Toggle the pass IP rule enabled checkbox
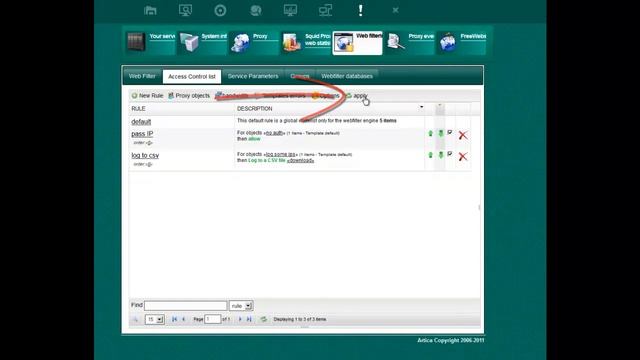 (x=450, y=132)
